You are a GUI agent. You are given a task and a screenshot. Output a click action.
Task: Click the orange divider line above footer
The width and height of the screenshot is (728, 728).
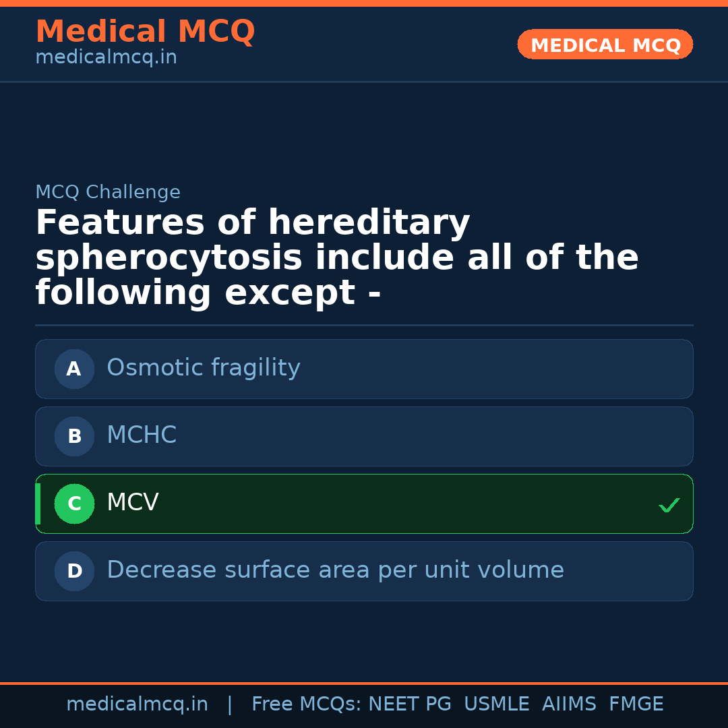pyautogui.click(x=364, y=682)
